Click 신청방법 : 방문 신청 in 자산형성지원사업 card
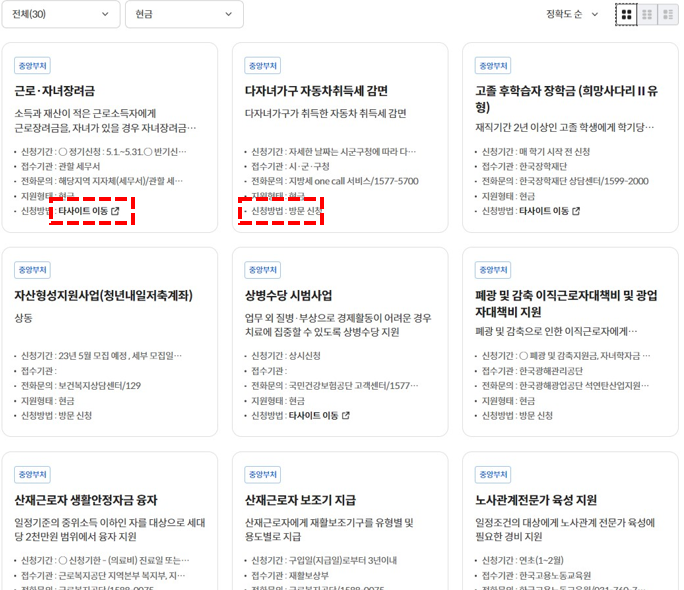684x590 pixels. pyautogui.click(x=56, y=416)
